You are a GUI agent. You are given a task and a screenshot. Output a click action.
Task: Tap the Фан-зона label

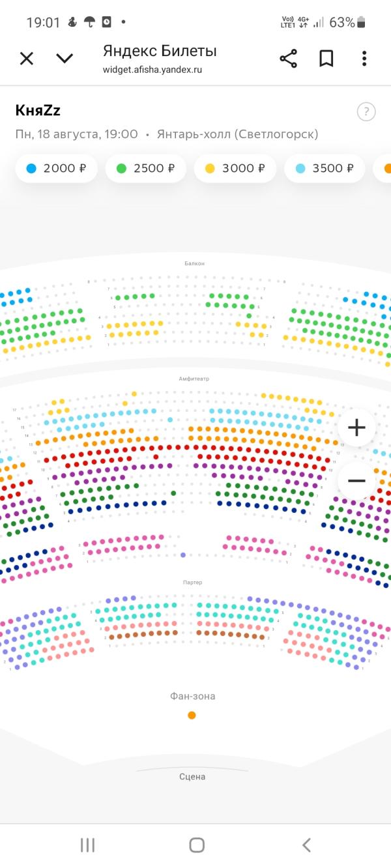(193, 696)
